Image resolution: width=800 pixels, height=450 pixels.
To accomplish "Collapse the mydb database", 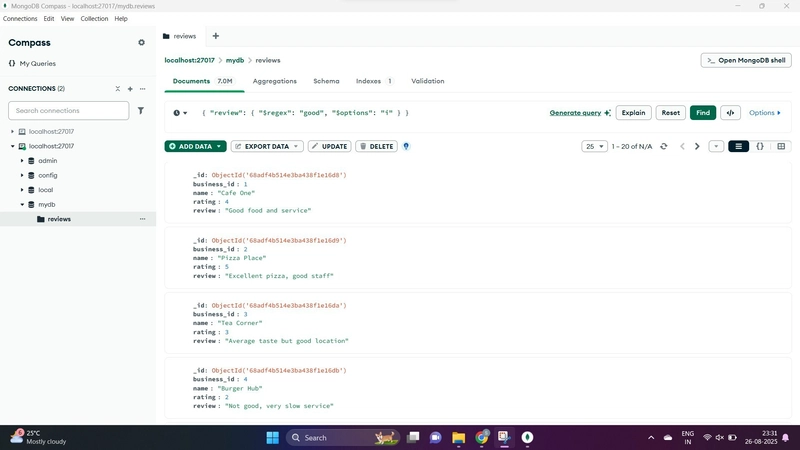I will [22, 204].
